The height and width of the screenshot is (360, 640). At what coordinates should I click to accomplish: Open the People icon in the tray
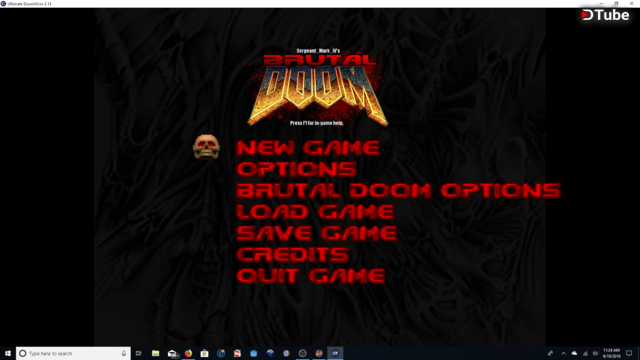(x=550, y=353)
